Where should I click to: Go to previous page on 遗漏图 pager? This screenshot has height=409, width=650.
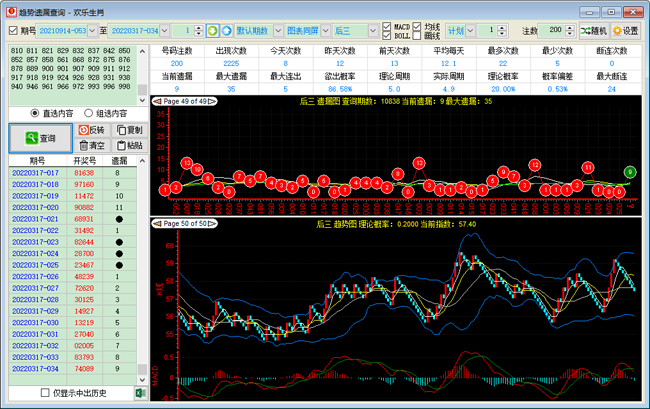[157, 101]
